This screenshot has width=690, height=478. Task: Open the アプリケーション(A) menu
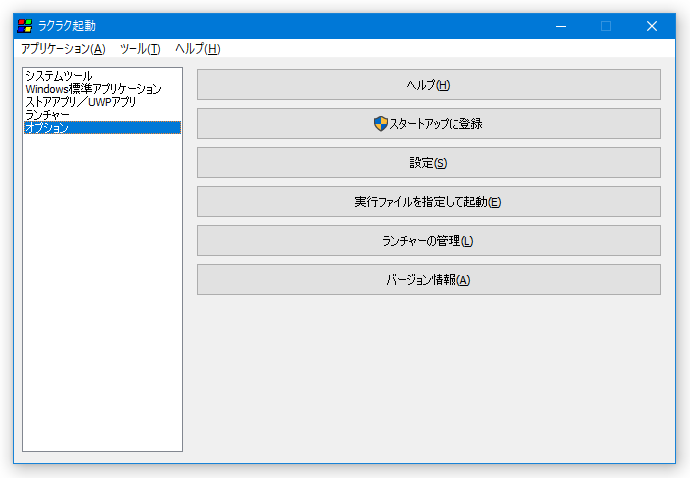(63, 49)
